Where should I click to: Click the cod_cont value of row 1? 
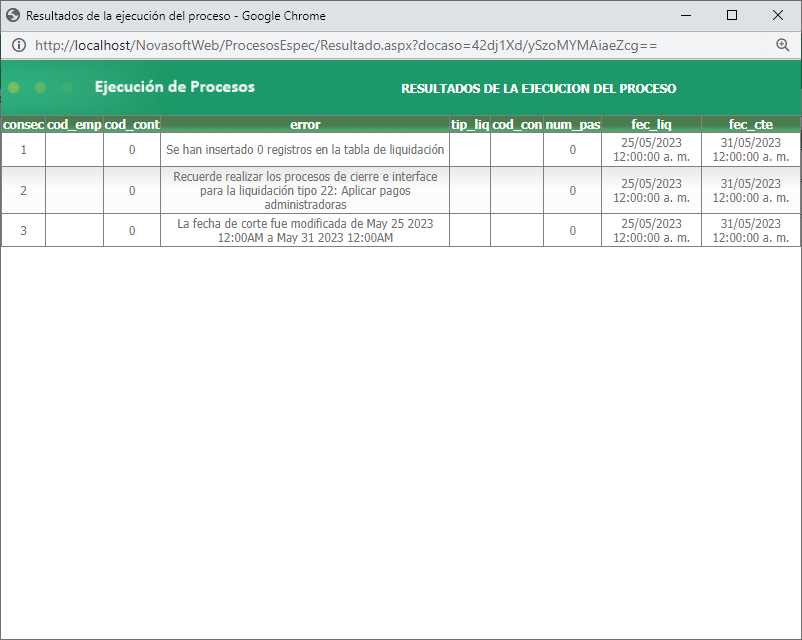tap(132, 148)
